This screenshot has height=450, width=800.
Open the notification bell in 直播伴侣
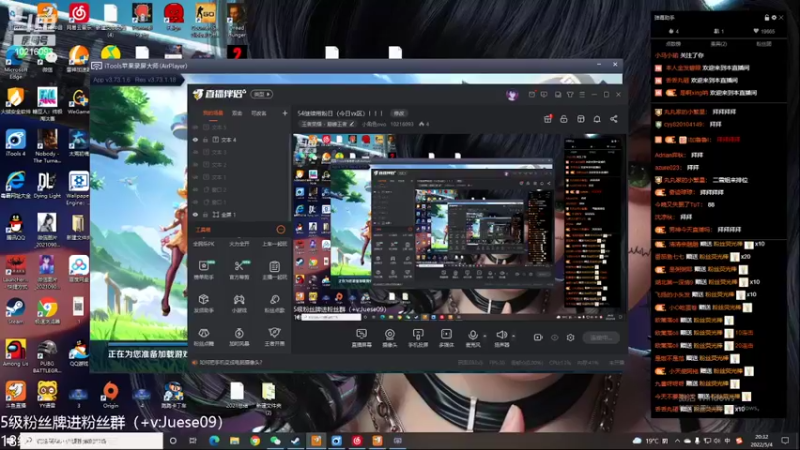point(597,119)
